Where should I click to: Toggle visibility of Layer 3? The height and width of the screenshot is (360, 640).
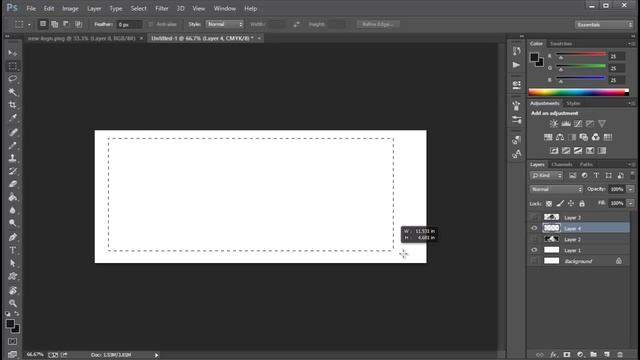coord(534,218)
